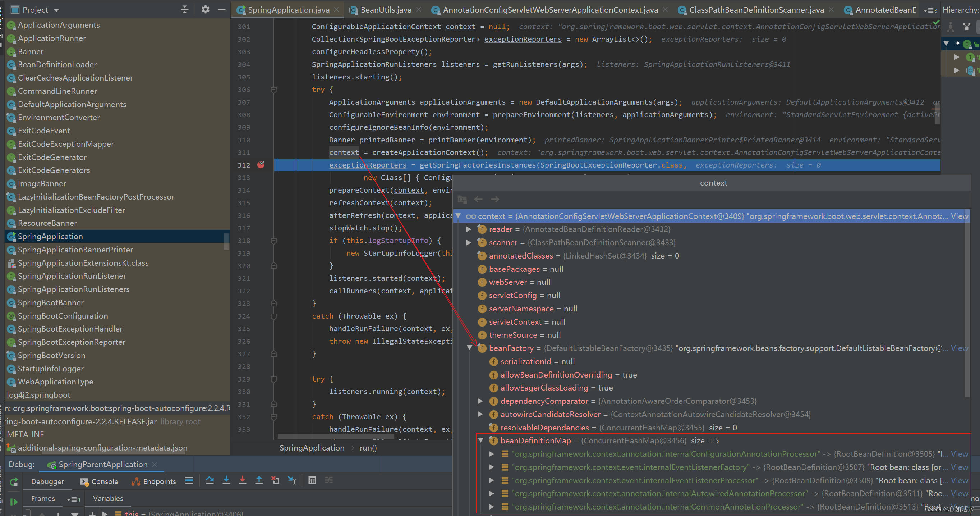Close the SpringApplication.java editor tab

point(337,9)
